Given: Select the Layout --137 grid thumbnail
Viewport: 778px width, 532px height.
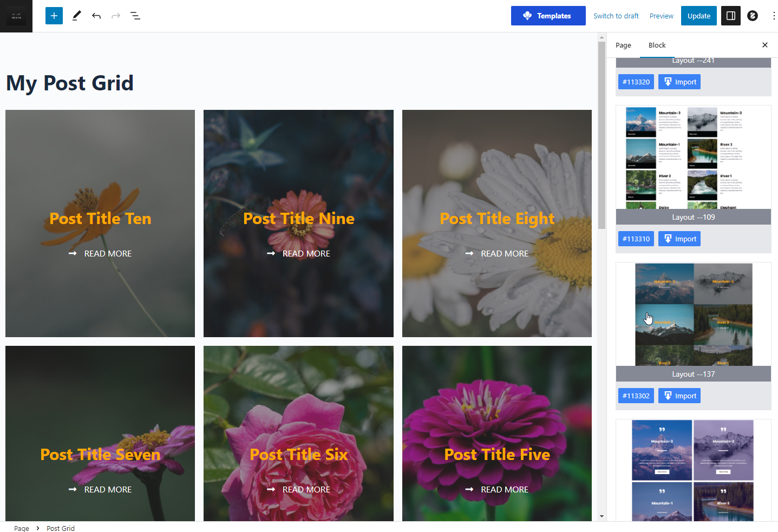Looking at the screenshot, I should click(x=694, y=314).
